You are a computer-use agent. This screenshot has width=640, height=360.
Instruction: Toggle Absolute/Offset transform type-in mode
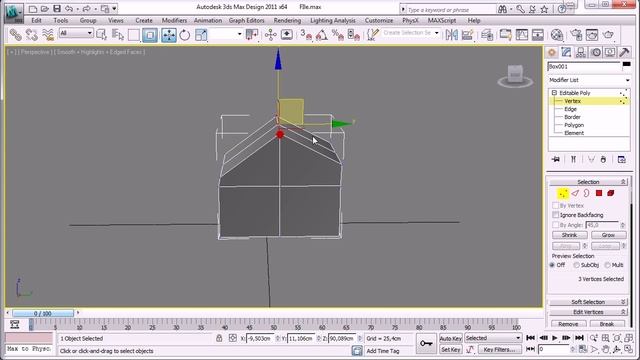click(x=233, y=338)
